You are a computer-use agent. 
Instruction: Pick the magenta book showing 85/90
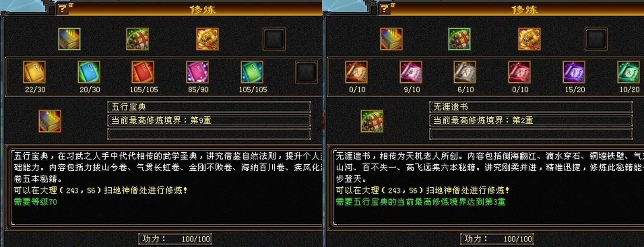197,72
